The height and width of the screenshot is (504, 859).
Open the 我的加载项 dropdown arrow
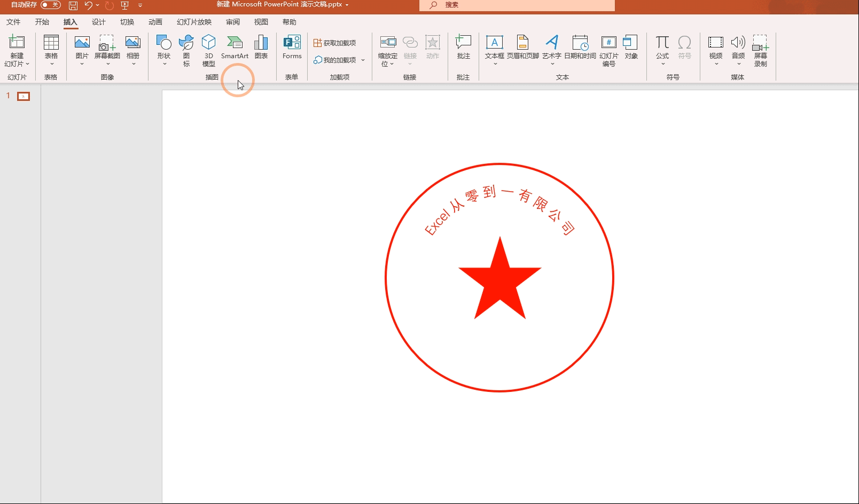coord(363,60)
